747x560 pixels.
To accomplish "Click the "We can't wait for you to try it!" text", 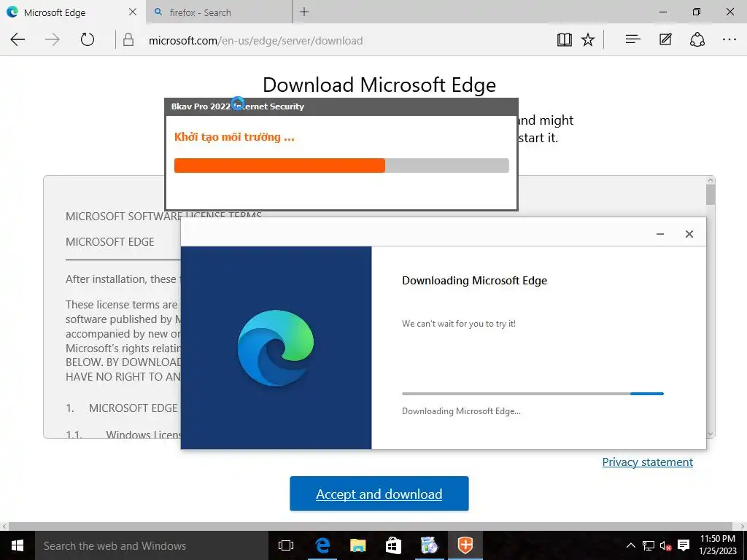I will (459, 324).
